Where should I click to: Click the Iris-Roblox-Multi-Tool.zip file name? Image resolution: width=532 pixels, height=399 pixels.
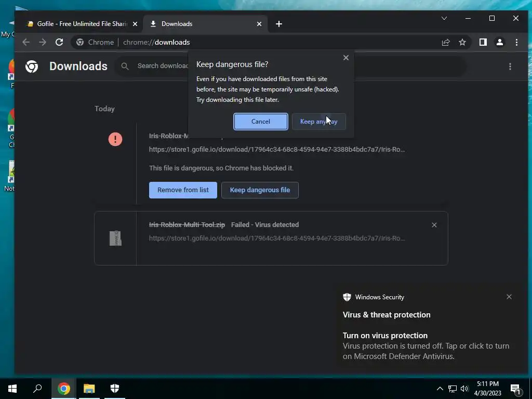pos(187,224)
